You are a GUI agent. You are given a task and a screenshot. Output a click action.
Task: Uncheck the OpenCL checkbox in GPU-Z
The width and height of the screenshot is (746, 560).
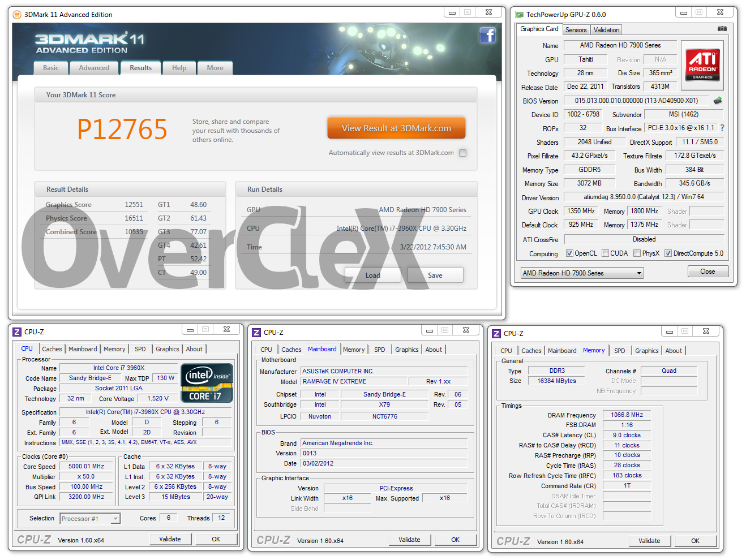coord(570,253)
